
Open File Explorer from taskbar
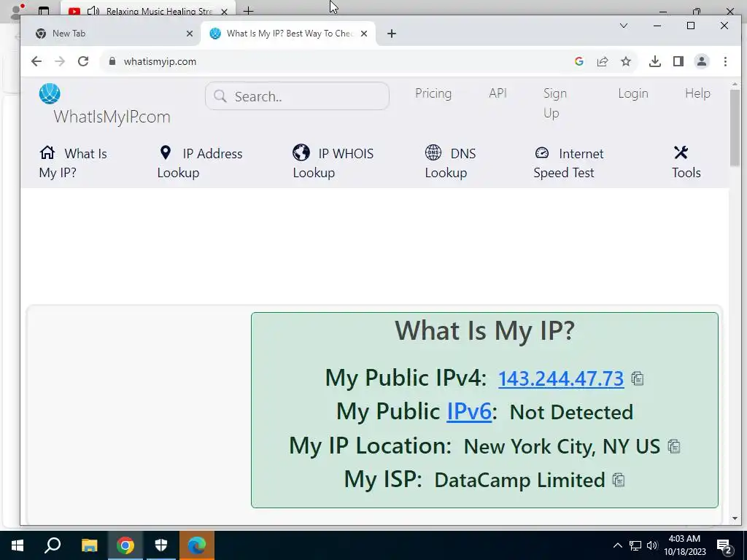pos(89,545)
